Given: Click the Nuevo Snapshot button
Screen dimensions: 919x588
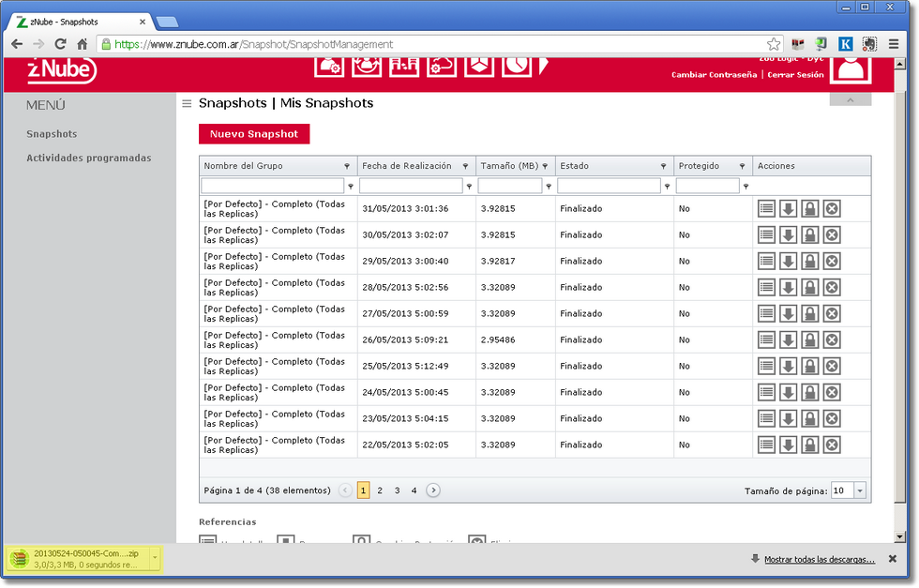Looking at the screenshot, I should [x=254, y=134].
